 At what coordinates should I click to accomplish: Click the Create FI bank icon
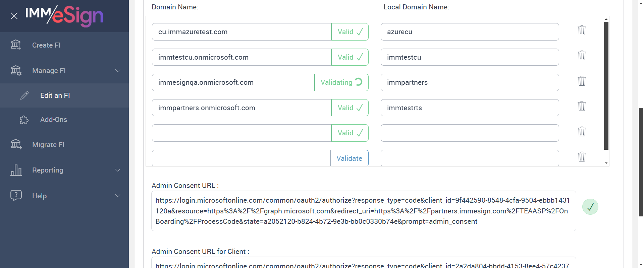point(16,45)
